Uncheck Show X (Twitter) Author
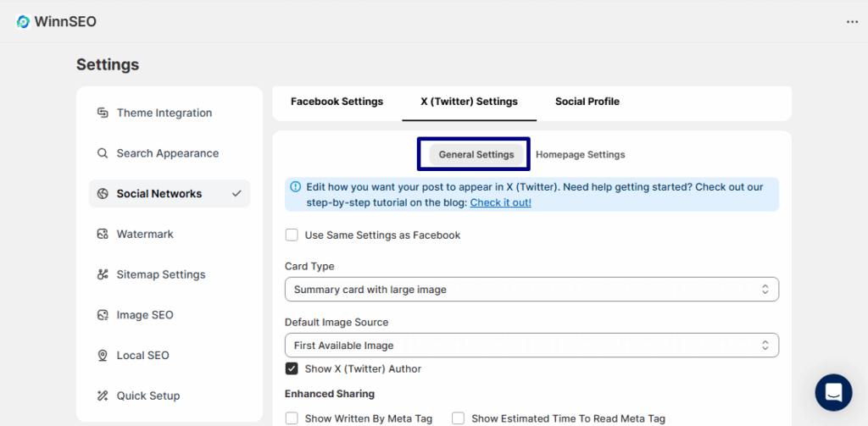Viewport: 868px width, 426px height. pos(292,368)
